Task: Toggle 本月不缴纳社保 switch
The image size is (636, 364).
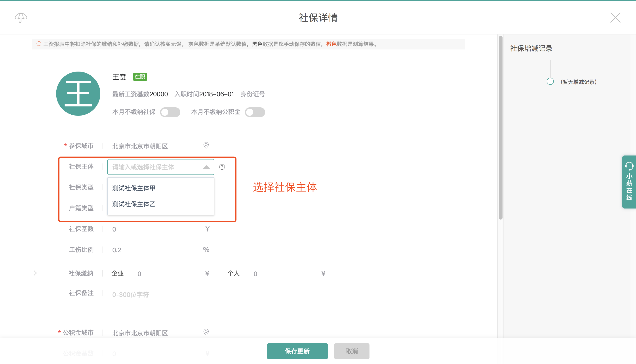Action: pyautogui.click(x=170, y=112)
